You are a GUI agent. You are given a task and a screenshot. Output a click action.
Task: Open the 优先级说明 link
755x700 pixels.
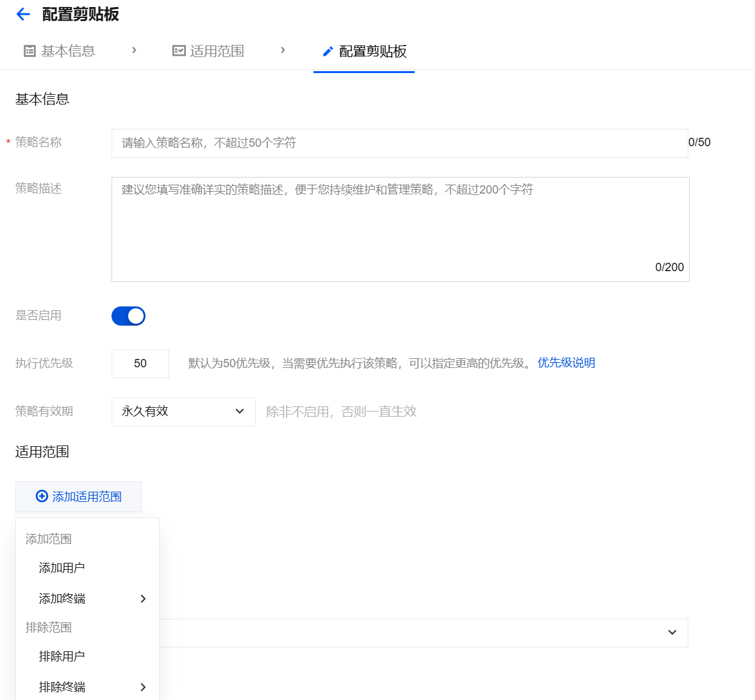[x=567, y=363]
